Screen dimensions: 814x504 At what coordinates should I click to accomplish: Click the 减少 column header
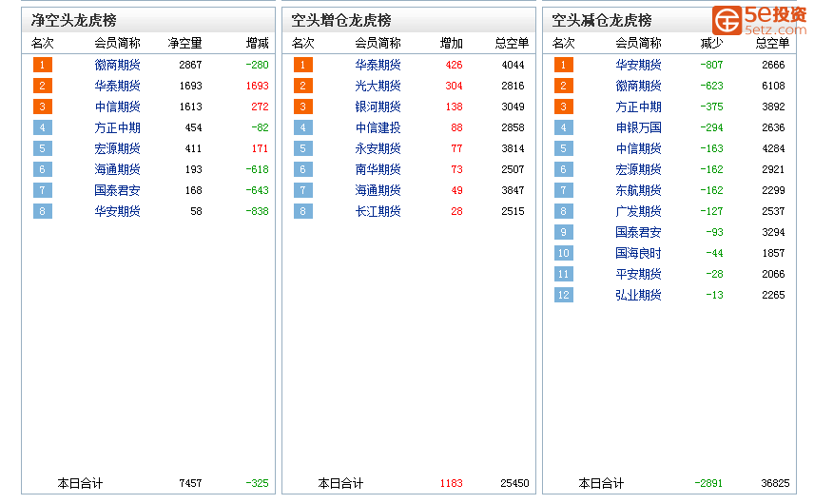(711, 43)
